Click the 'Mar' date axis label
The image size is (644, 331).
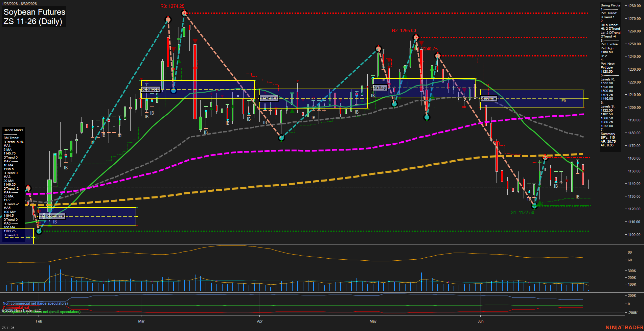(x=141, y=321)
